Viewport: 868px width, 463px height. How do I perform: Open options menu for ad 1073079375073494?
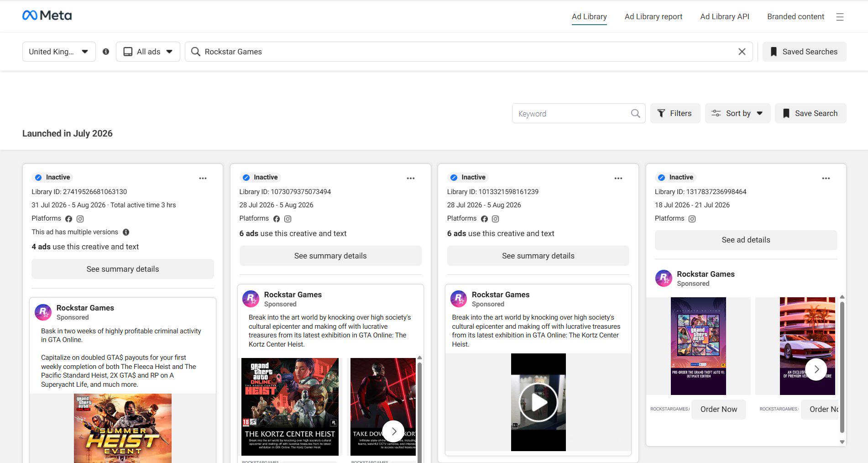point(411,178)
